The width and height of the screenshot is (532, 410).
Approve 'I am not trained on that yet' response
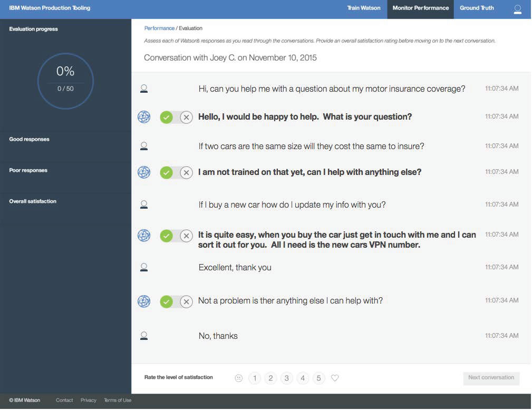[x=166, y=173]
